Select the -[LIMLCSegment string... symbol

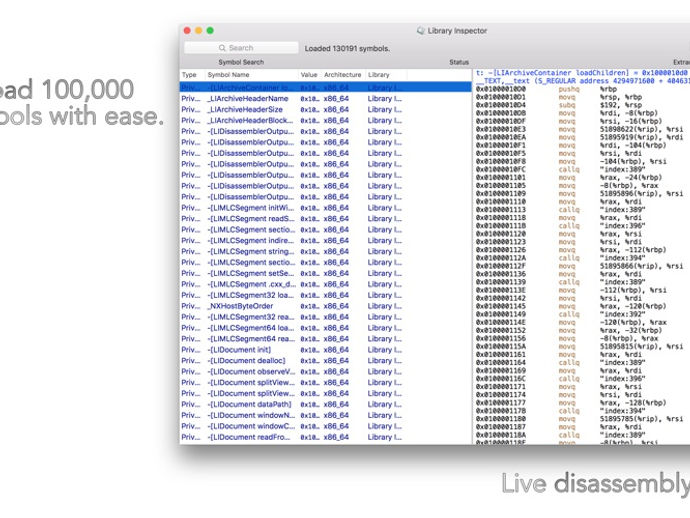tap(326, 251)
